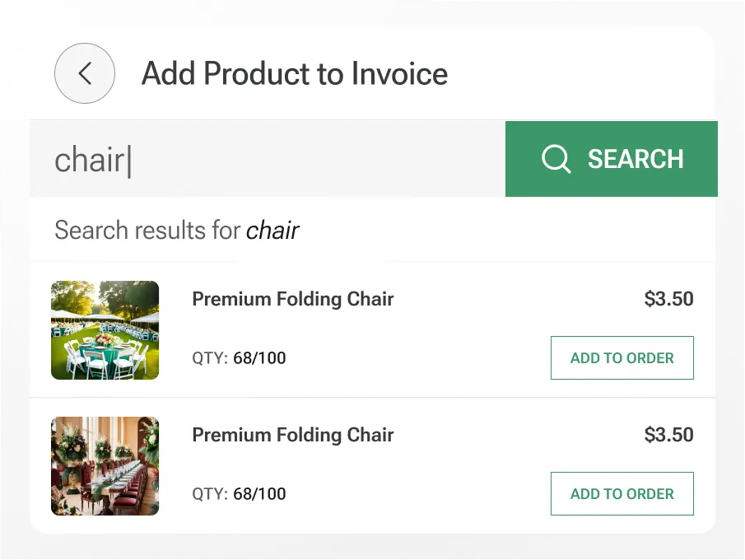Add the second Premium Folding Chair to order
The width and height of the screenshot is (745, 560).
622,494
